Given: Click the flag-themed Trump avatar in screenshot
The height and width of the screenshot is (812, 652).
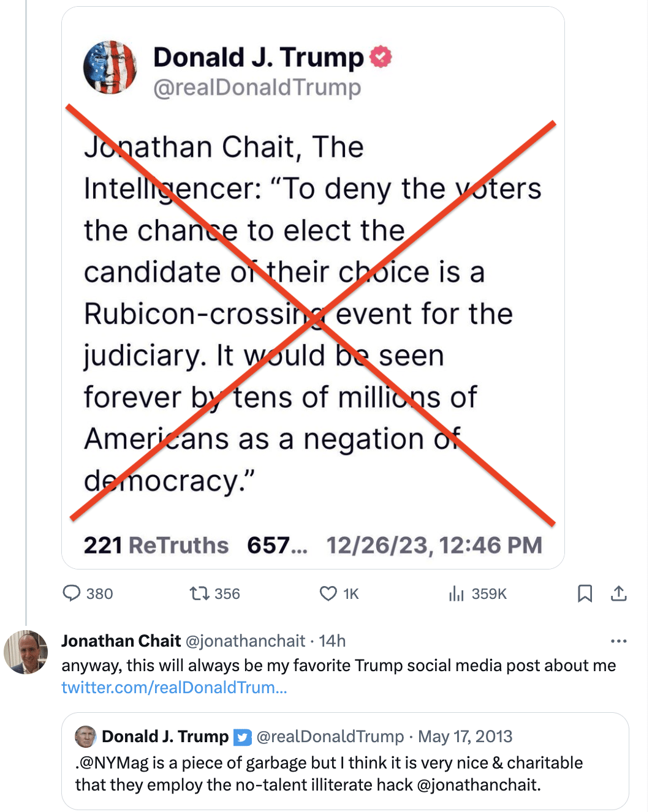Looking at the screenshot, I should [x=110, y=67].
